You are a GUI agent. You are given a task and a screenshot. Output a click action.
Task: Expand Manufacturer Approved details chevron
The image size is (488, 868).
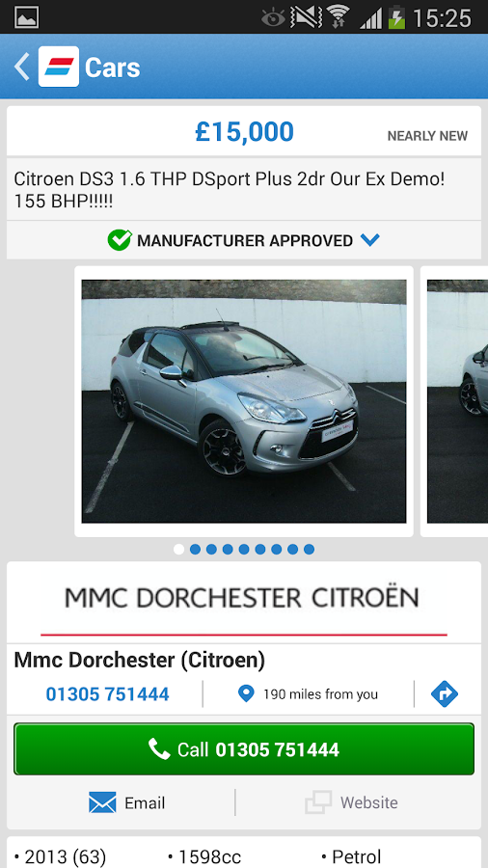coord(369,240)
